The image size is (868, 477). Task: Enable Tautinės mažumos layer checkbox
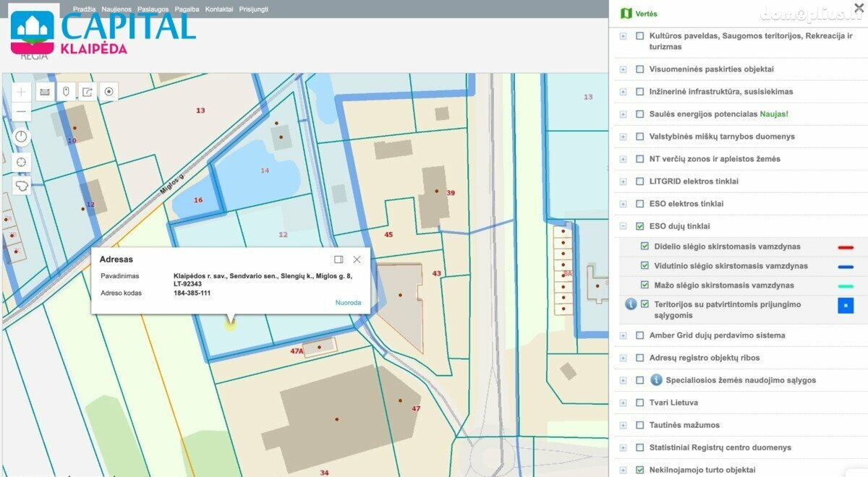(x=639, y=425)
